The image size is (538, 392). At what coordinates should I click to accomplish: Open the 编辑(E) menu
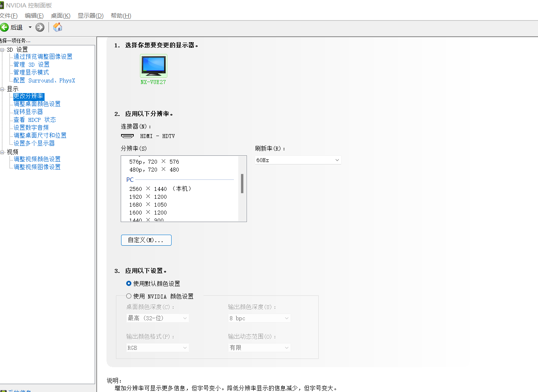pyautogui.click(x=34, y=16)
